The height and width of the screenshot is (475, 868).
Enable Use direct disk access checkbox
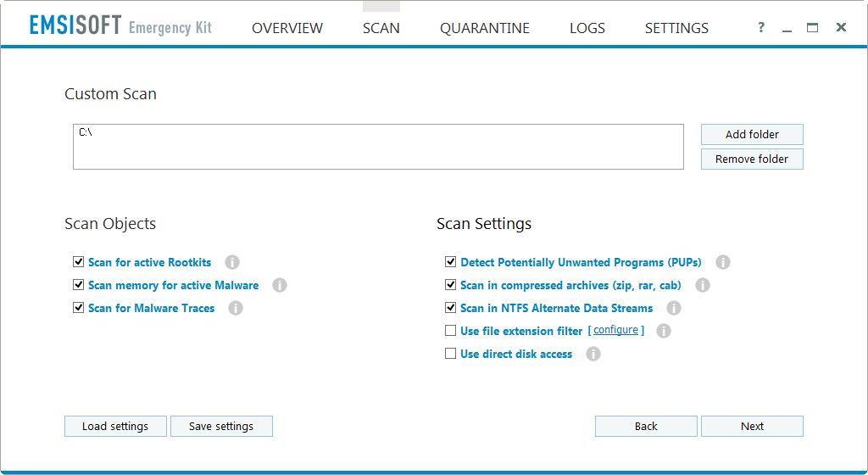point(451,354)
